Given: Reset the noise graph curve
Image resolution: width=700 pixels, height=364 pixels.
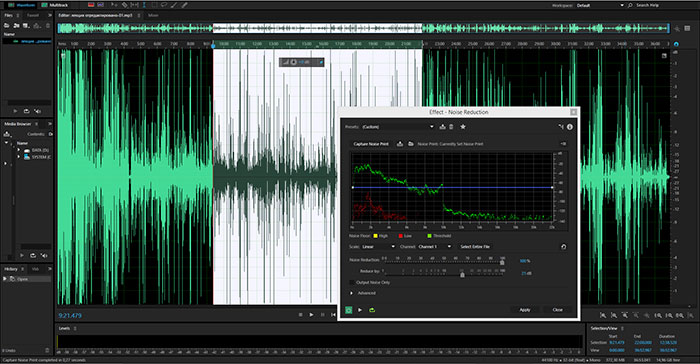Looking at the screenshot, I should (x=563, y=247).
